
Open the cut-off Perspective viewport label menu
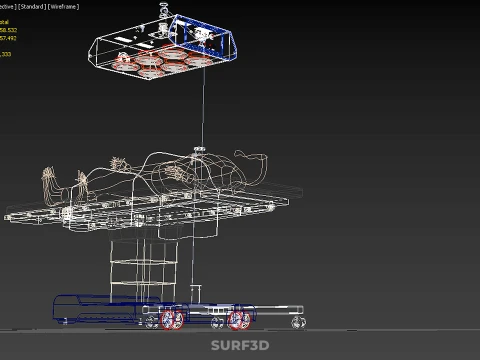pos(8,7)
